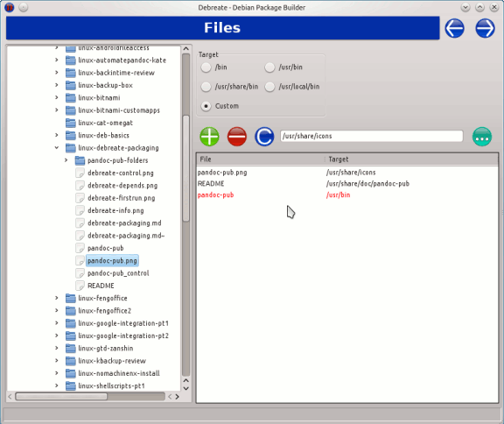This screenshot has width=504, height=424.
Task: Expand the linux-bitnami folder
Action: pos(57,97)
